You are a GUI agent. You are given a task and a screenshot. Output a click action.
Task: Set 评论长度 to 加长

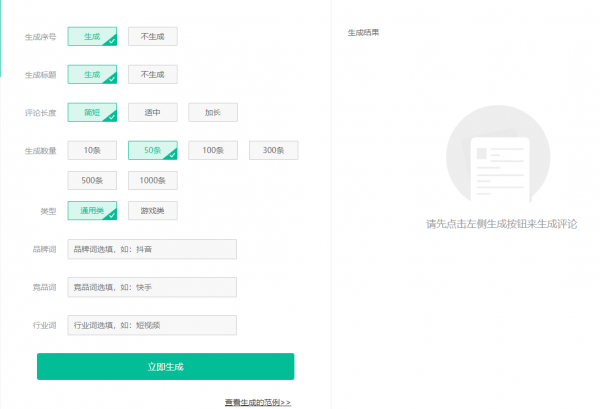click(x=212, y=112)
